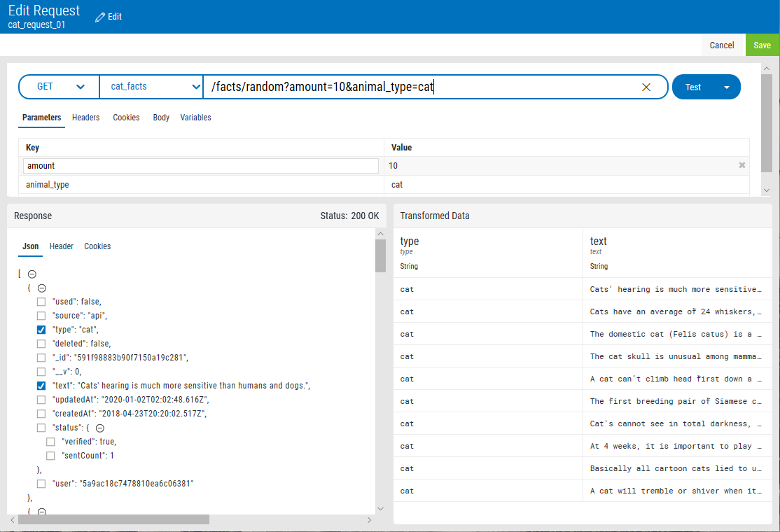Image resolution: width=780 pixels, height=532 pixels.
Task: Open the cat_facts connection dropdown
Action: [151, 87]
